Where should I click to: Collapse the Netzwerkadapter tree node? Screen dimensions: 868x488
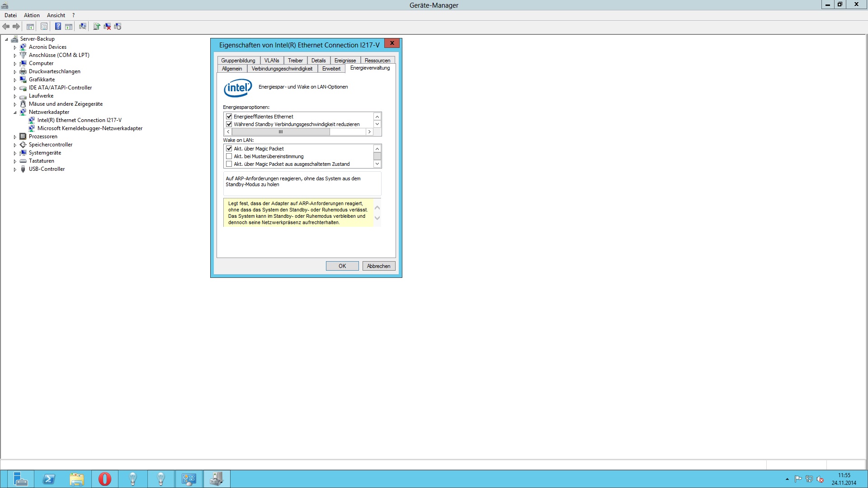(x=15, y=113)
